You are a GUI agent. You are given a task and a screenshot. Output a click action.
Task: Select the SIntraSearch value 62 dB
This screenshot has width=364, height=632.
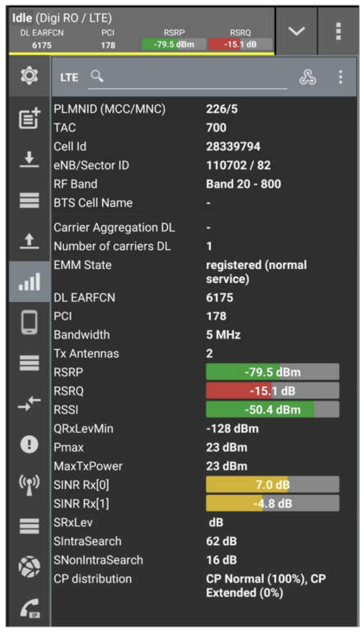point(221,541)
